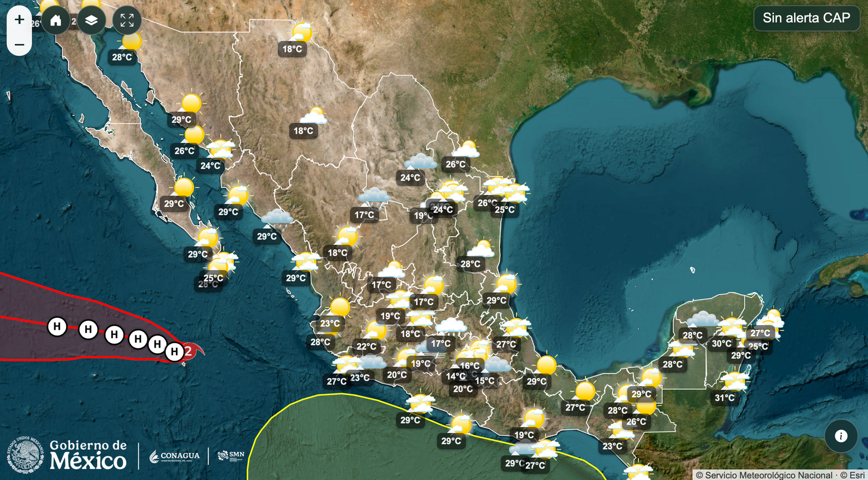Select the red category 2 hurricane symbol

190,351
